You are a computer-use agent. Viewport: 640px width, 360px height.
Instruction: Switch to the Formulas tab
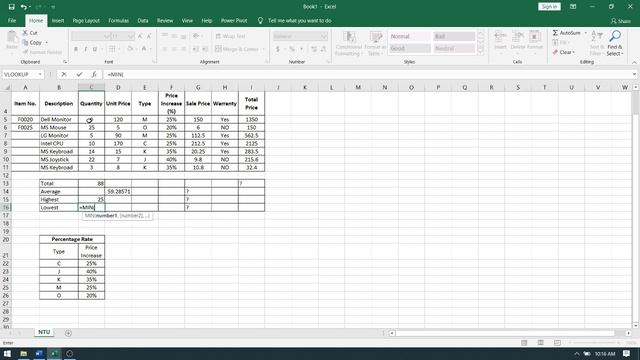(x=118, y=20)
